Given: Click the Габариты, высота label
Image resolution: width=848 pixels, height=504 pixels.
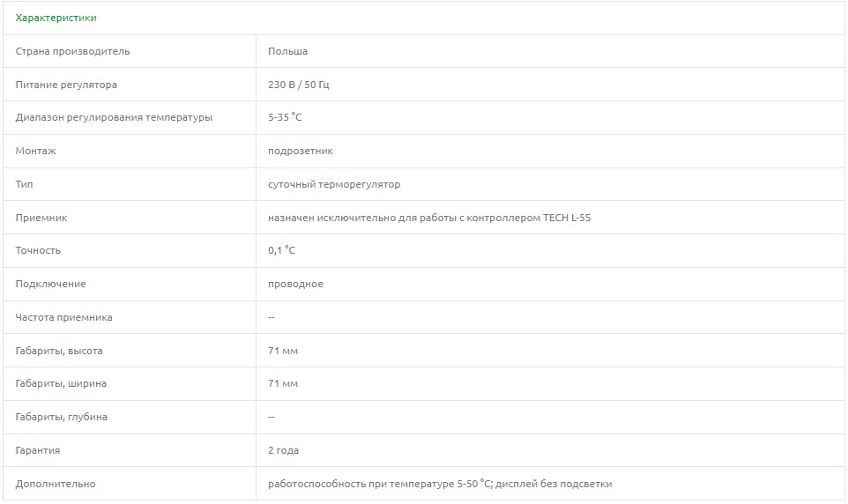Looking at the screenshot, I should pyautogui.click(x=59, y=351).
